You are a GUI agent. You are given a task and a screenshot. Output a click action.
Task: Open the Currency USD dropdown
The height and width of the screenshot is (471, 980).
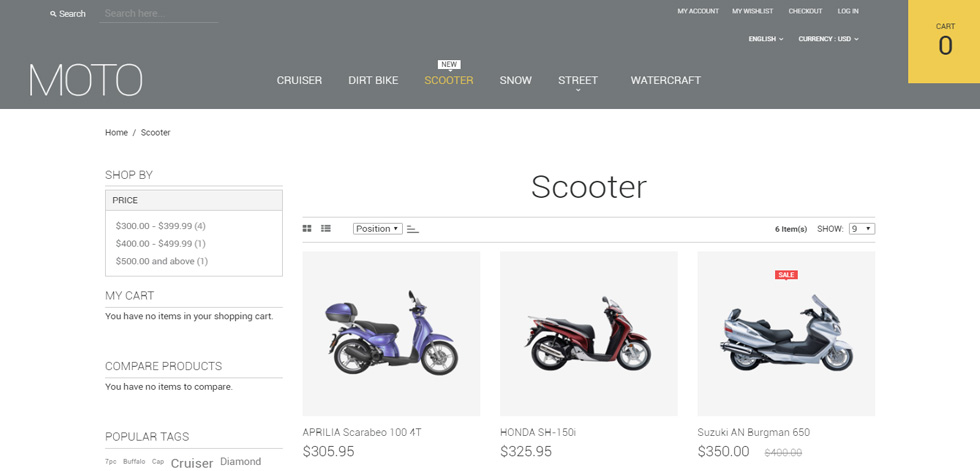[828, 39]
